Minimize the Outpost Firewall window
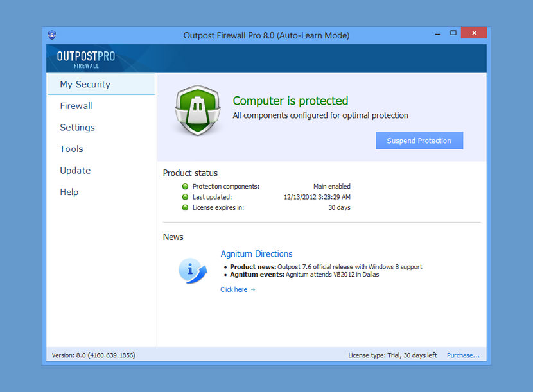The height and width of the screenshot is (392, 533). point(437,33)
